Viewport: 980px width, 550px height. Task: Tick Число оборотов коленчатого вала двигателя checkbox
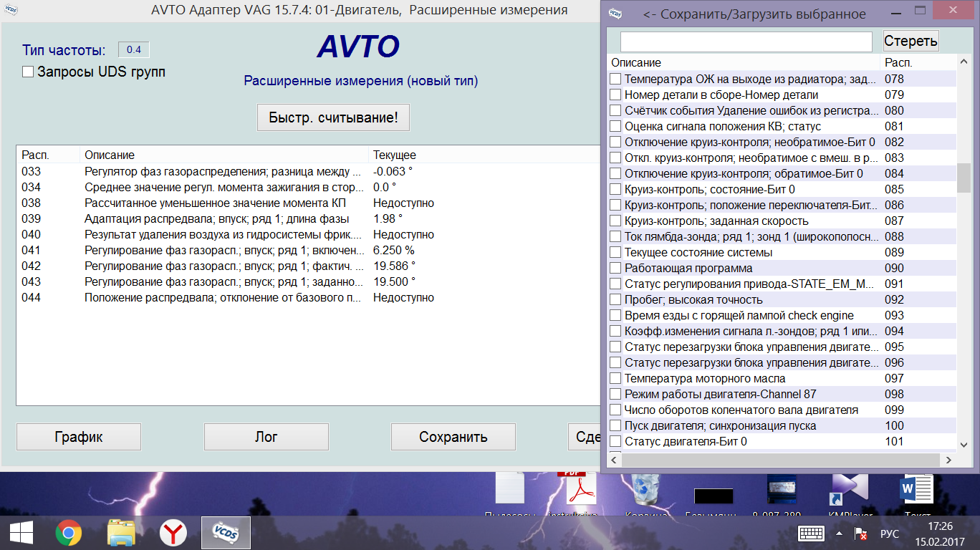click(x=615, y=410)
